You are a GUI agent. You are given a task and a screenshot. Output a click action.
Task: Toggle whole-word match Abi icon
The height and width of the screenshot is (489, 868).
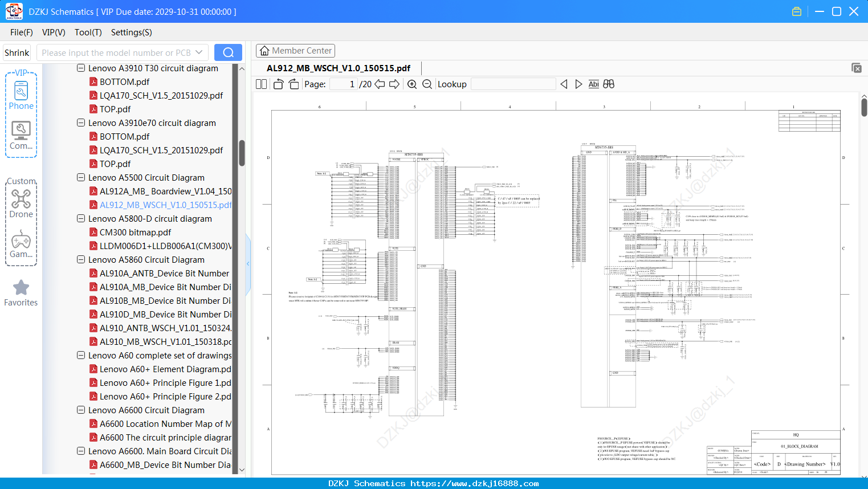pos(593,84)
